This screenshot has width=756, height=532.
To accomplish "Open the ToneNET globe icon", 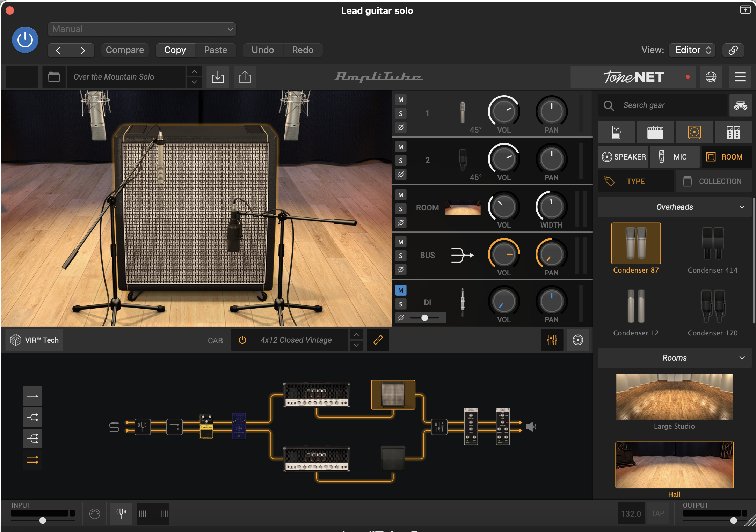I will click(711, 77).
